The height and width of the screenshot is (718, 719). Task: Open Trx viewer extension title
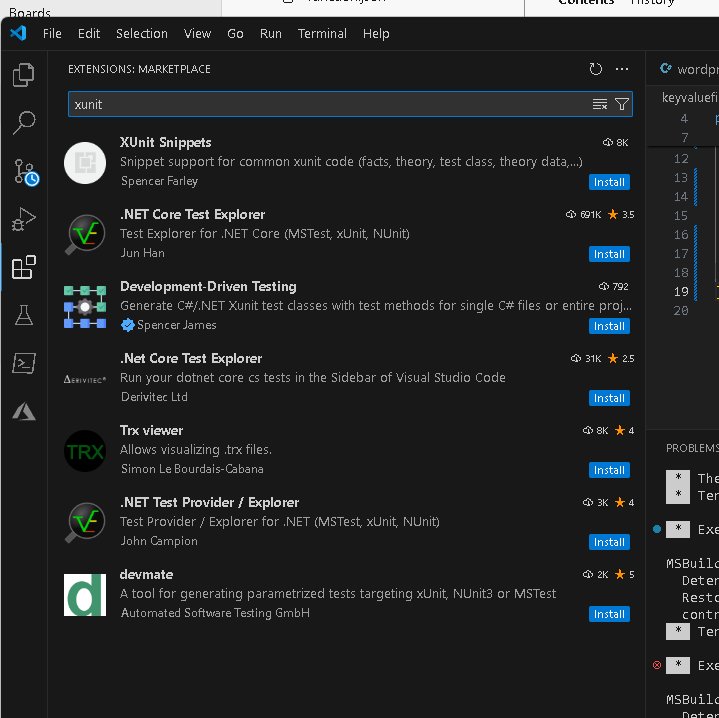pos(151,431)
